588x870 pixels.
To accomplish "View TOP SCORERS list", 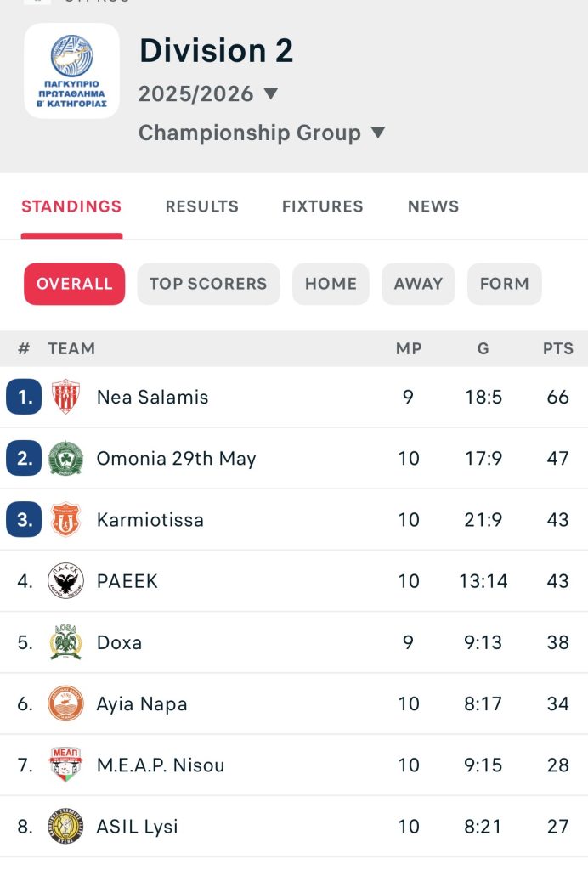I will [208, 284].
